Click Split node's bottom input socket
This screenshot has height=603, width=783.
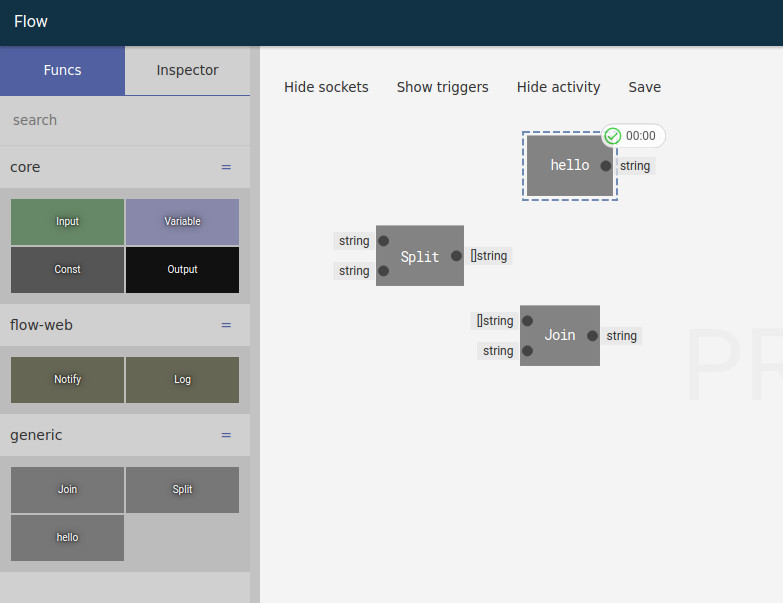(x=383, y=271)
